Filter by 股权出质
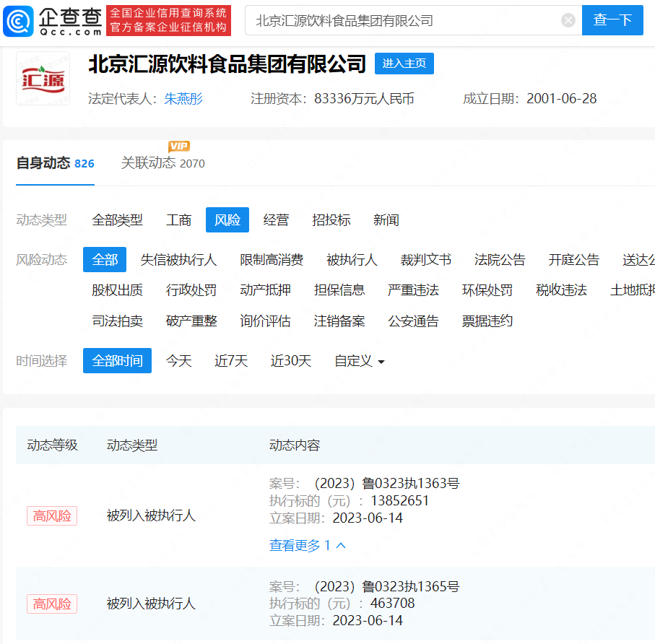The height and width of the screenshot is (644, 655). [x=118, y=290]
